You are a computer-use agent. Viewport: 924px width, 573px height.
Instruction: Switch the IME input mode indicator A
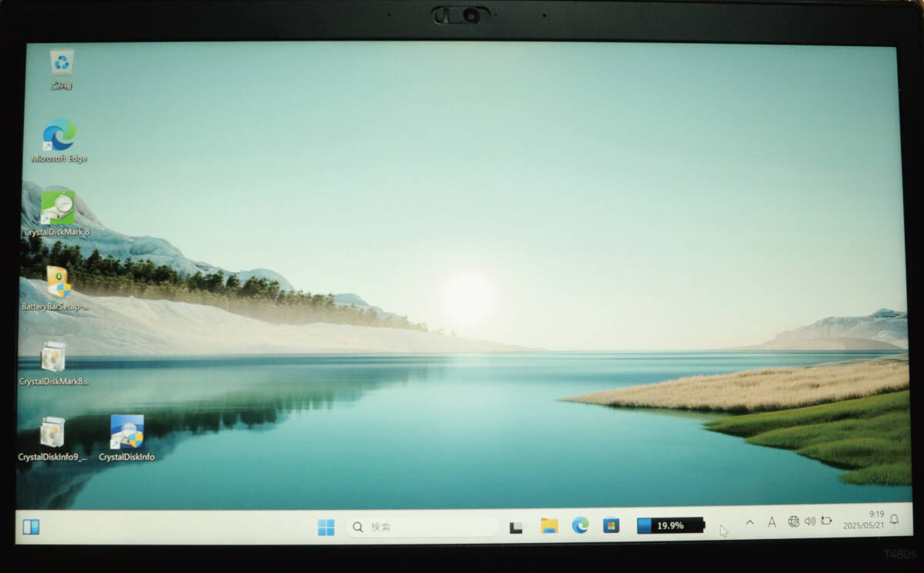[x=772, y=522]
